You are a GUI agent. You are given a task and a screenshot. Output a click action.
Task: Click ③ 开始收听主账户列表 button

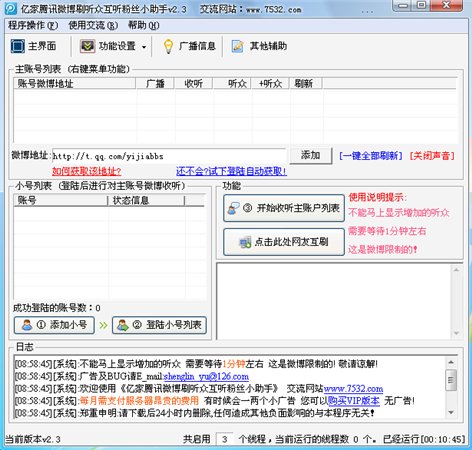284,208
